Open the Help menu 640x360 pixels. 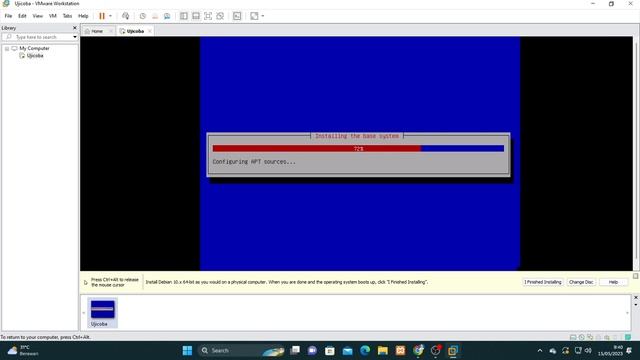[83, 16]
